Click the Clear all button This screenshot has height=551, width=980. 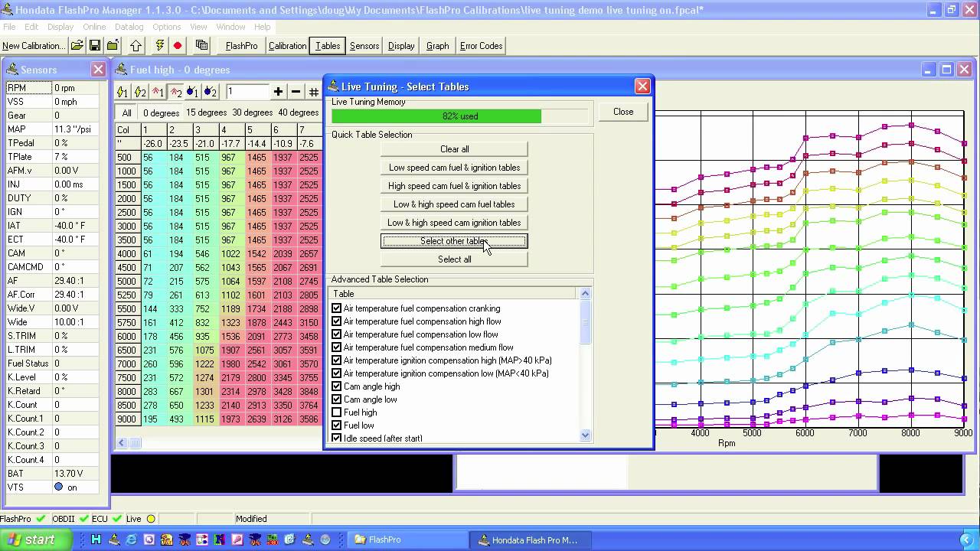point(454,149)
